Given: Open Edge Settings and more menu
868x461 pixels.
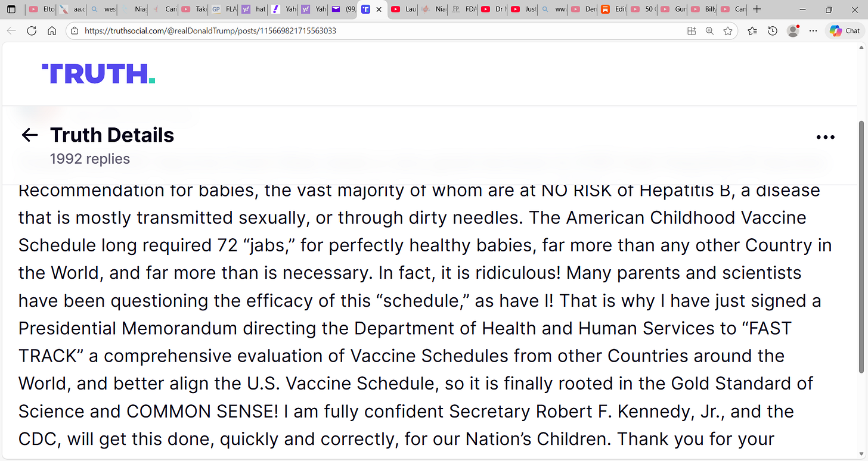Looking at the screenshot, I should [814, 31].
